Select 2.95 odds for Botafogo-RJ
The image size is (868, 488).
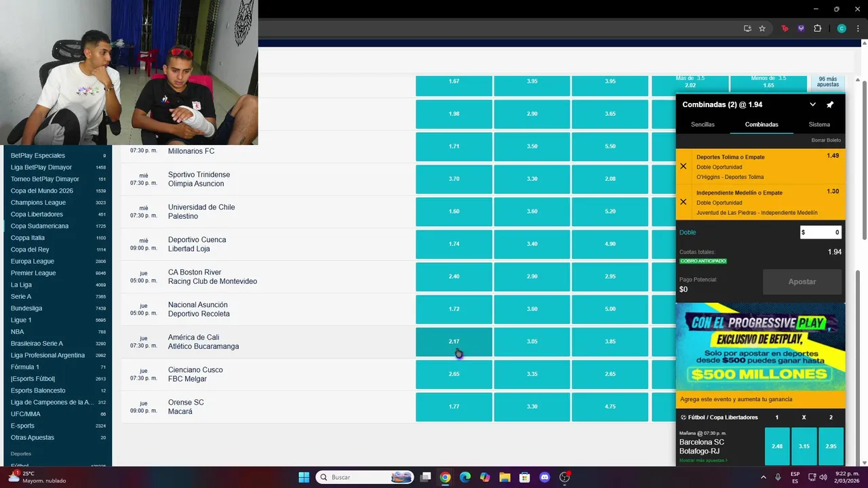click(831, 446)
